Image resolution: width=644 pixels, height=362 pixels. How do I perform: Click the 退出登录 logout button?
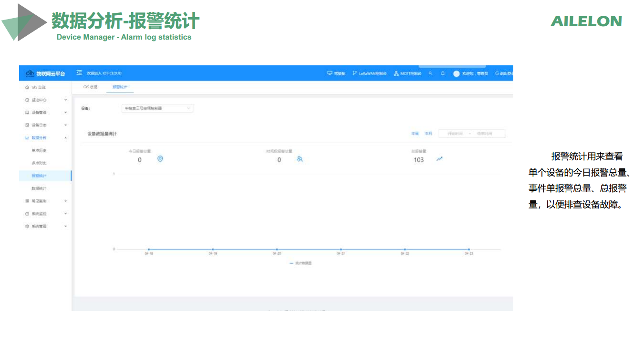tap(504, 73)
